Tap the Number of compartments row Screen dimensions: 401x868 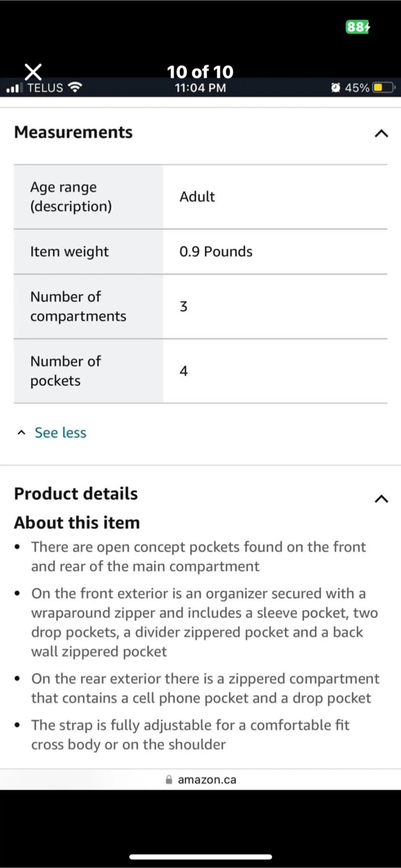tap(78, 306)
